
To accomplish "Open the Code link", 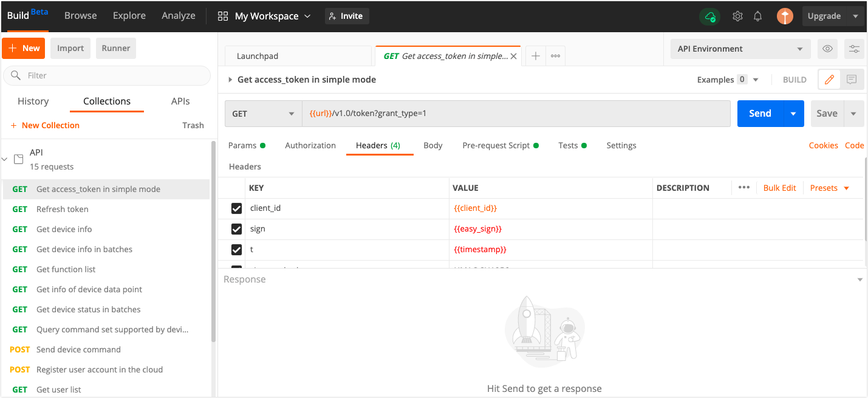I will [855, 145].
